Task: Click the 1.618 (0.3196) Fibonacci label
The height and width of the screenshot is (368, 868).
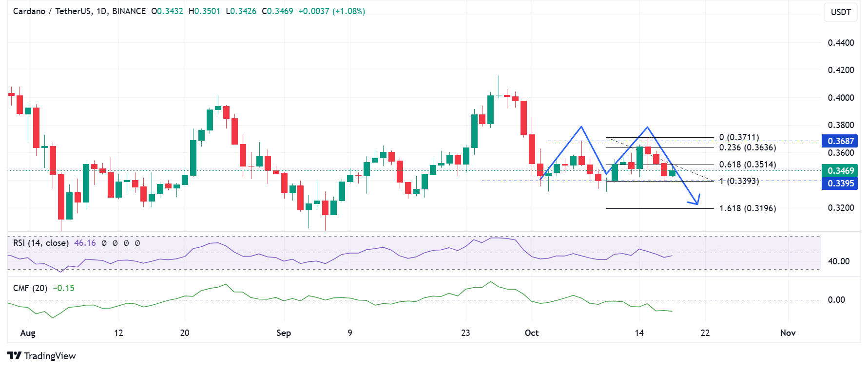Action: pyautogui.click(x=748, y=208)
